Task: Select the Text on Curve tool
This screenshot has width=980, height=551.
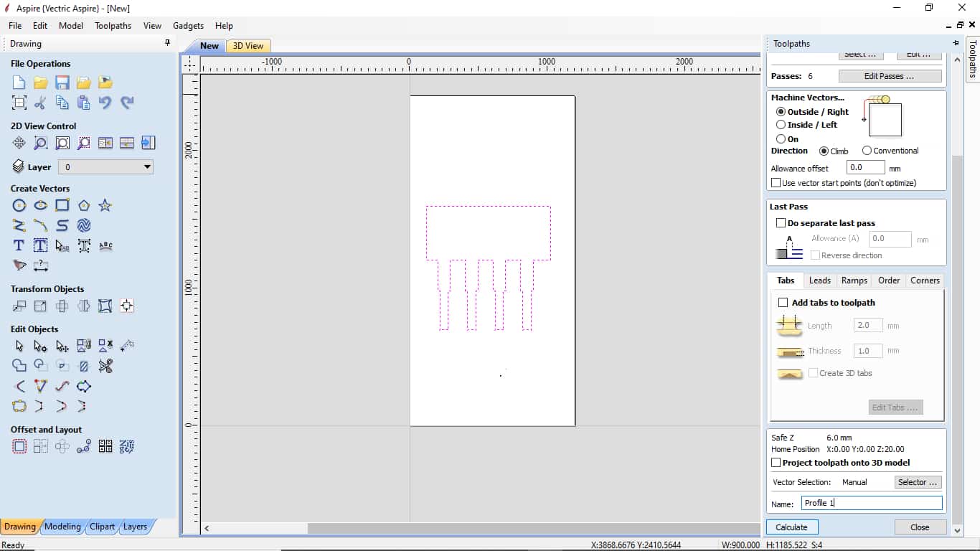Action: [105, 246]
